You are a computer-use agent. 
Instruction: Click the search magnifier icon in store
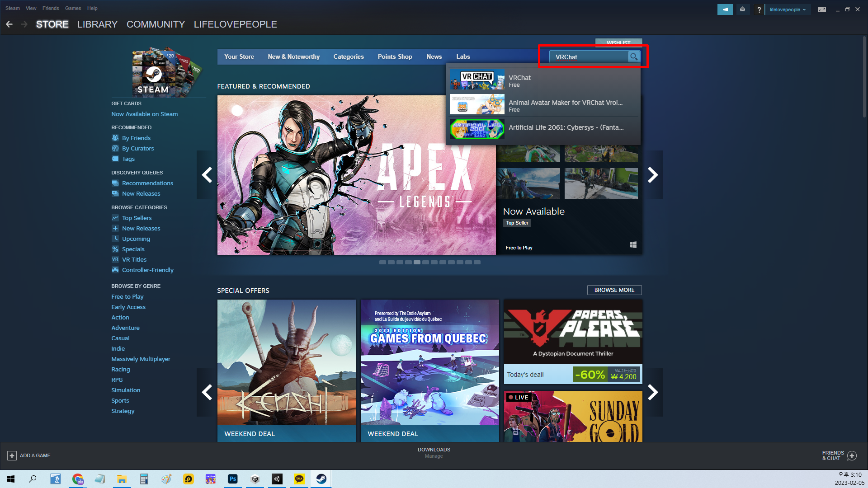click(x=634, y=56)
